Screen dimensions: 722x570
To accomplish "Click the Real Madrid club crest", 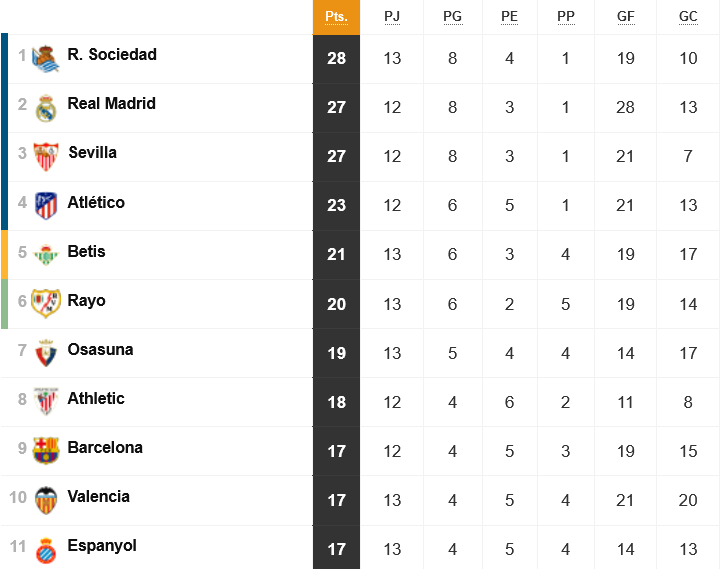I will click(46, 108).
